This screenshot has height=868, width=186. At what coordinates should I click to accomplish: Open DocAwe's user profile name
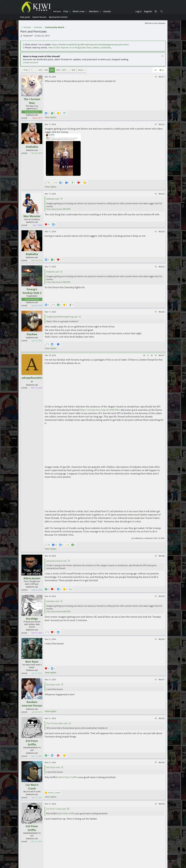(x=32, y=334)
